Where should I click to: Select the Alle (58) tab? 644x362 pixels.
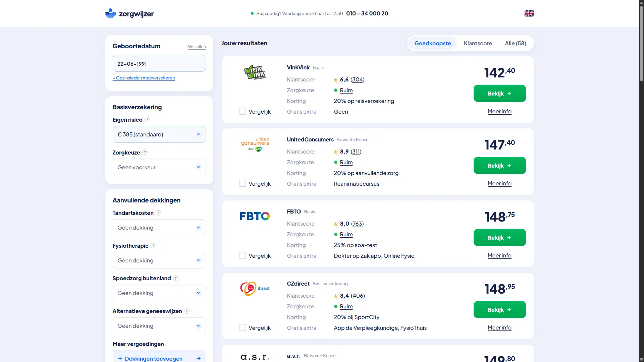point(515,43)
